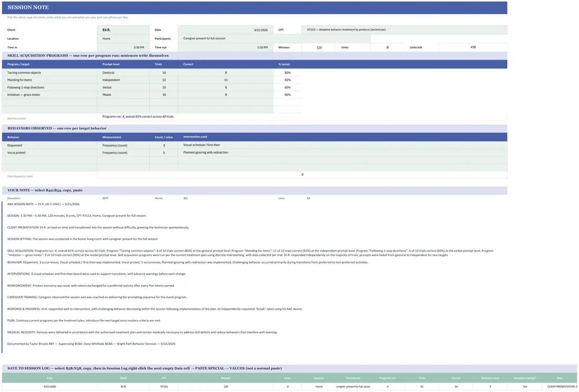Screen dimensions: 579x392
Task: Open the Gestural prompt level cell
Action: [x=123, y=73]
